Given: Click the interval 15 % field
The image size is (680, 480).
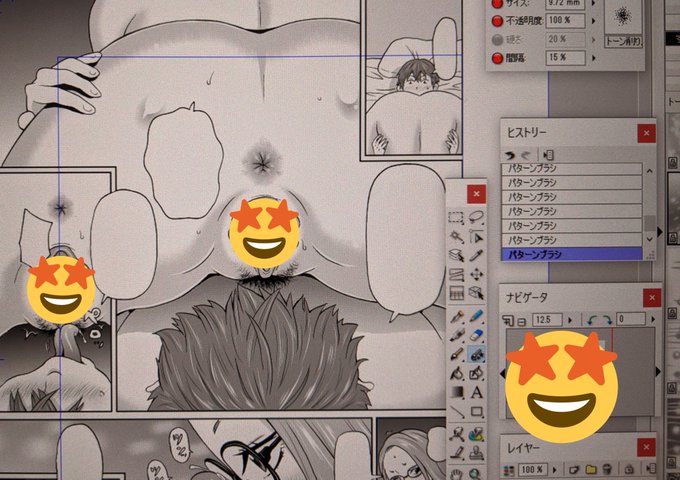Looking at the screenshot, I should coord(566,58).
